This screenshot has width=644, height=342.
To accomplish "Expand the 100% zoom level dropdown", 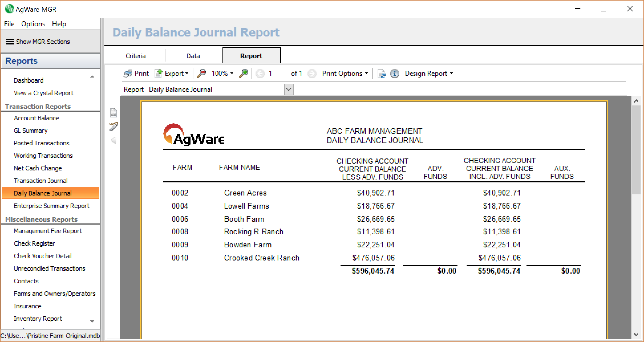I will [x=232, y=74].
